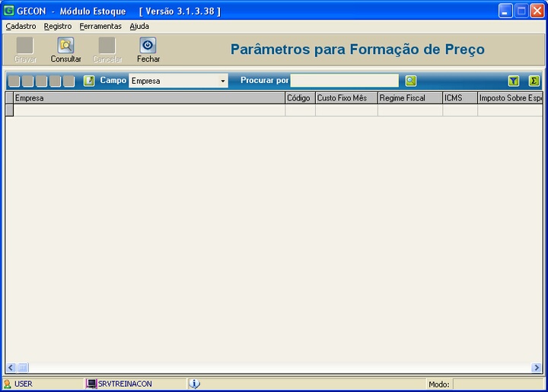
Task: Click SRVTREINACON server name text
Action: [125, 384]
